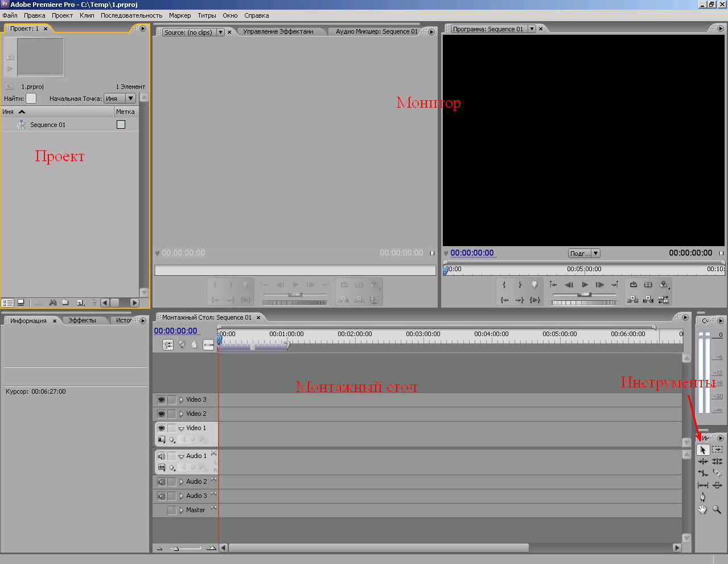
Task: Select the Track Select tool
Action: [717, 449]
